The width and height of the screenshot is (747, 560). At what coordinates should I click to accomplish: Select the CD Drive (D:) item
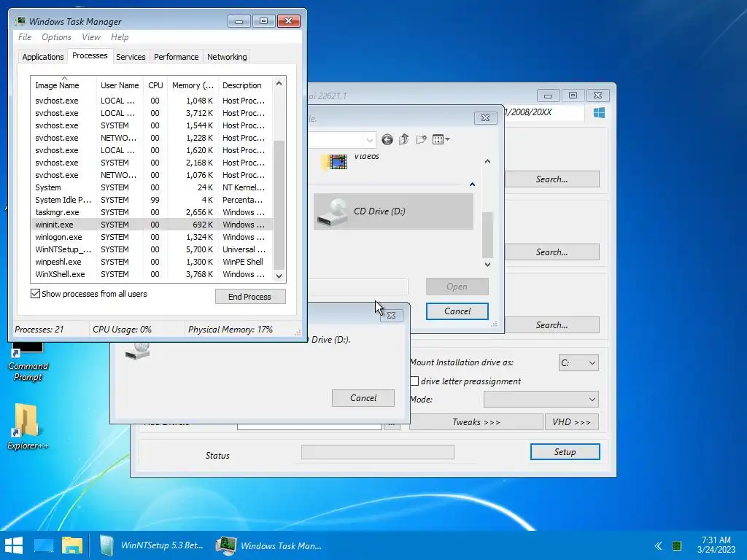click(393, 211)
